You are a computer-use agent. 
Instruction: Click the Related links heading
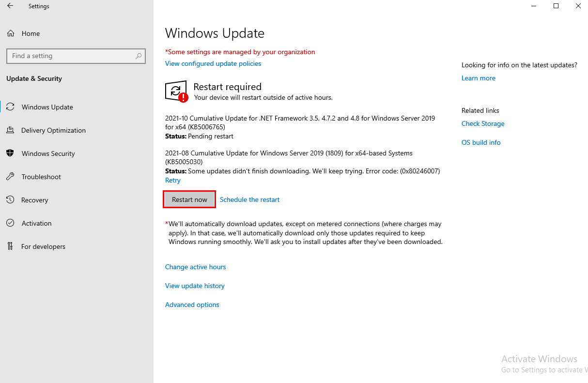(x=480, y=110)
